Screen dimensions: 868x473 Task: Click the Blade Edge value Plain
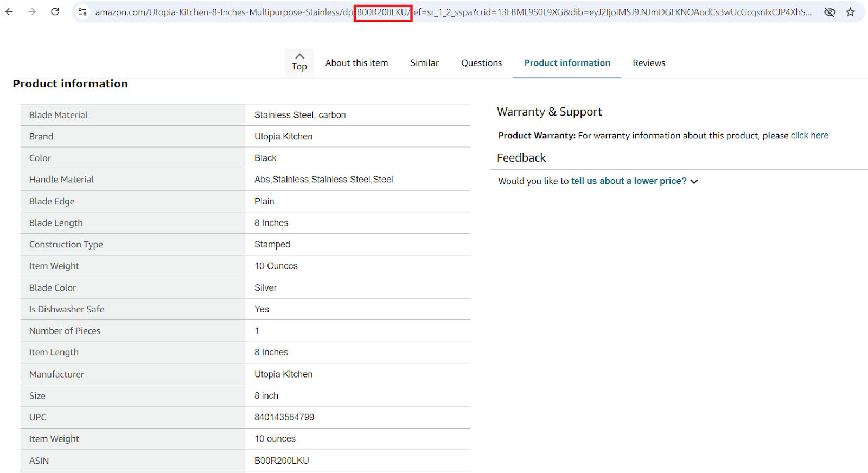coord(264,201)
